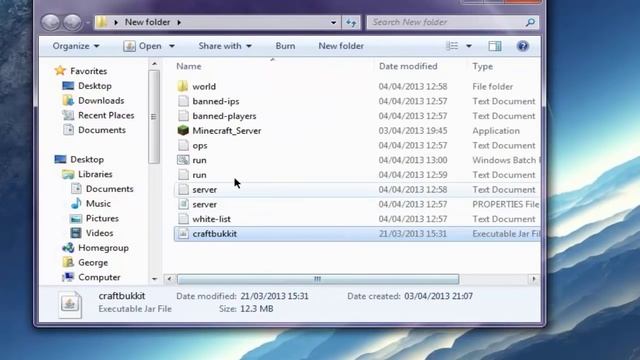The height and width of the screenshot is (360, 640).
Task: Click the horizontal scrollbar left arrow
Action: point(169,279)
